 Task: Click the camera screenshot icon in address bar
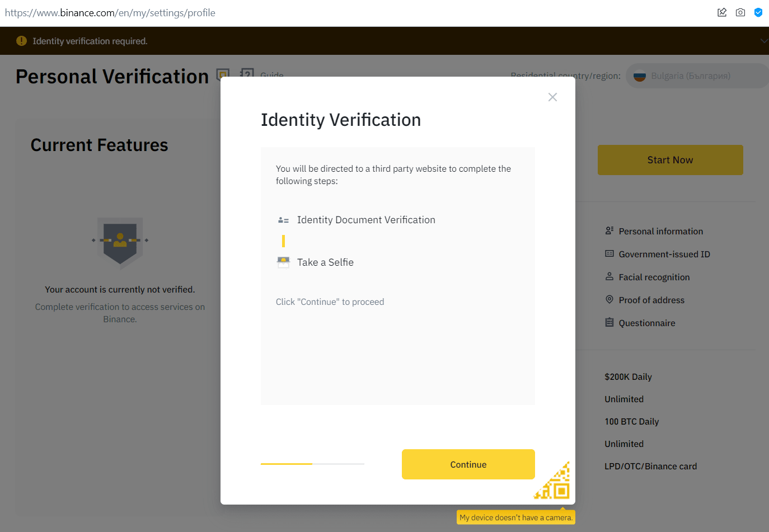pyautogui.click(x=740, y=12)
